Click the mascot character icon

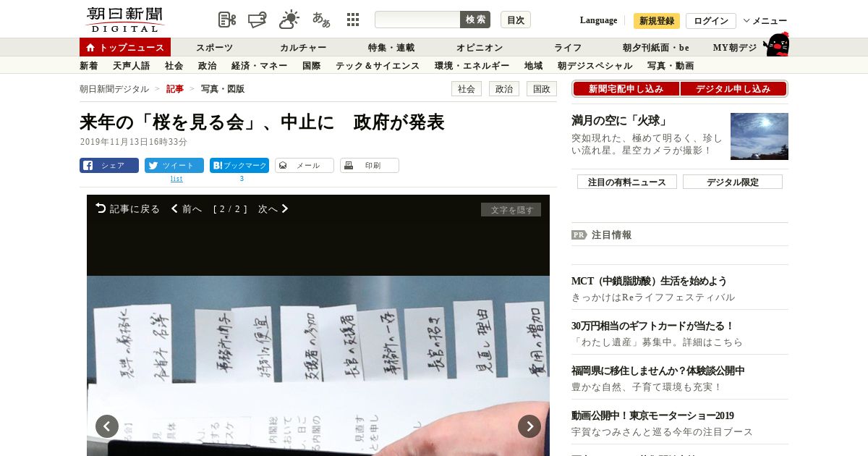[776, 44]
